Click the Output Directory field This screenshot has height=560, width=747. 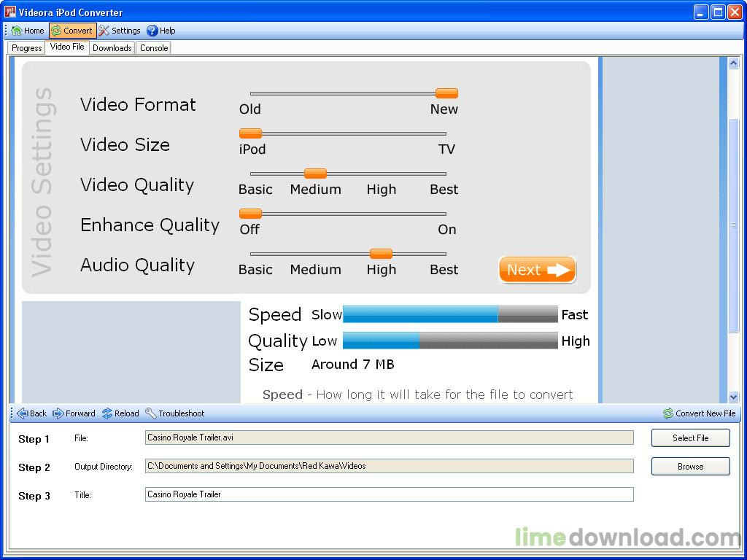click(390, 466)
